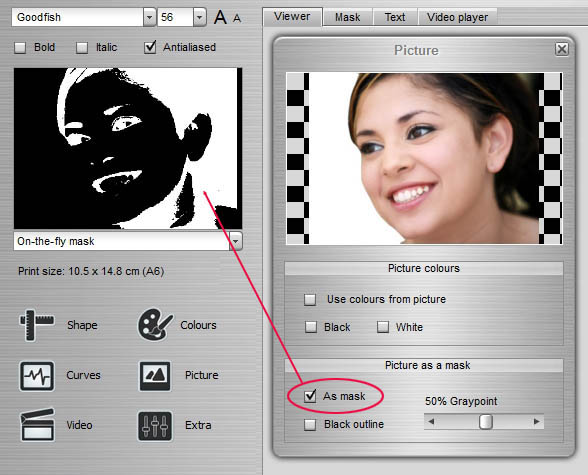Screen dimensions: 588x475
Task: Expand the Goodfish font dropdown
Action: [149, 17]
